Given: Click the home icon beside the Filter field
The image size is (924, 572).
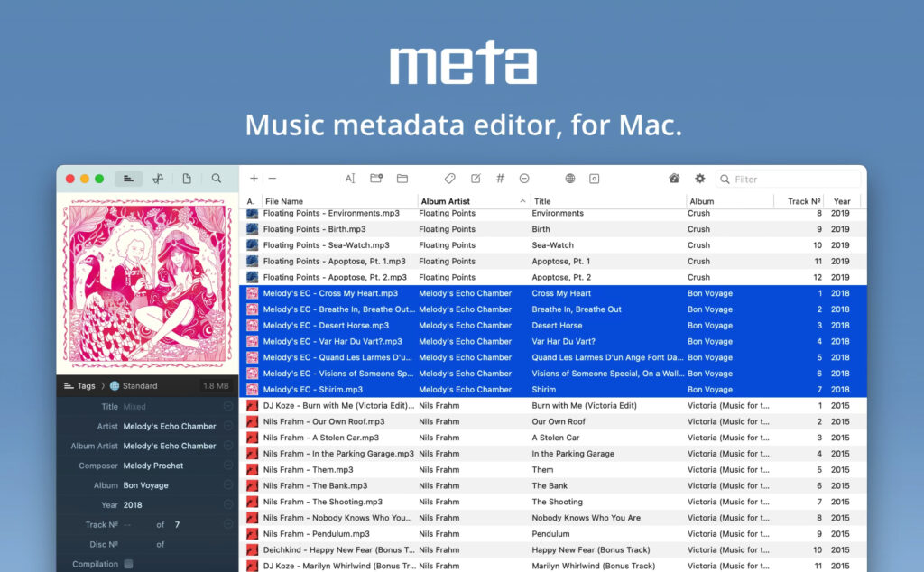Looking at the screenshot, I should point(672,179).
